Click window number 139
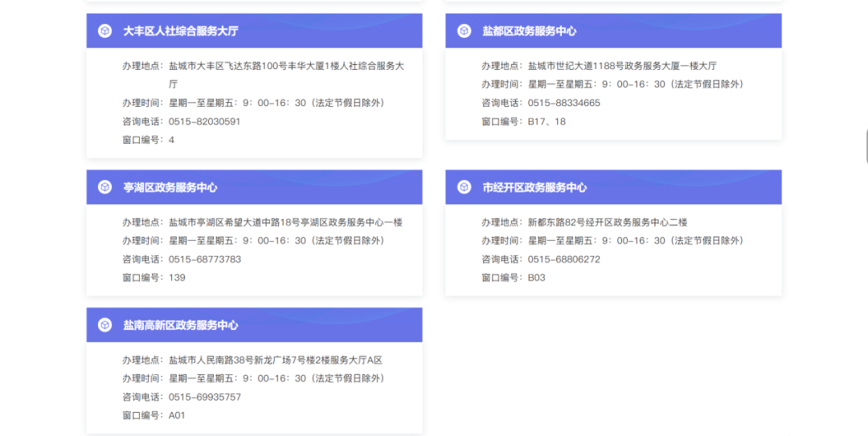The image size is (868, 436). coord(177,278)
